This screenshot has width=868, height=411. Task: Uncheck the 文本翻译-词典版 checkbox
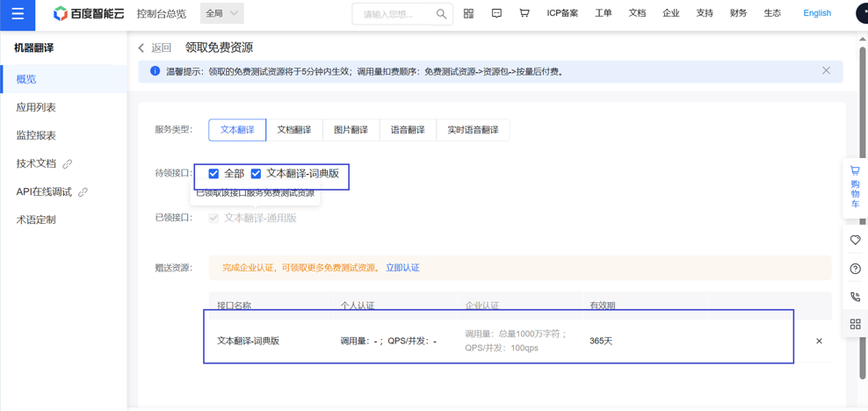click(256, 174)
